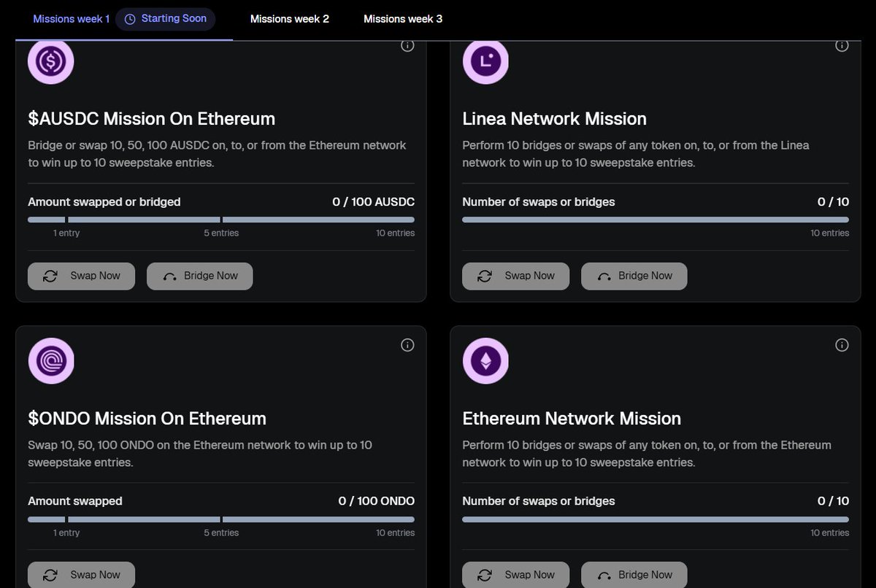The image size is (876, 588).
Task: Click the Ethereum Network mission description text
Action: coord(647,454)
